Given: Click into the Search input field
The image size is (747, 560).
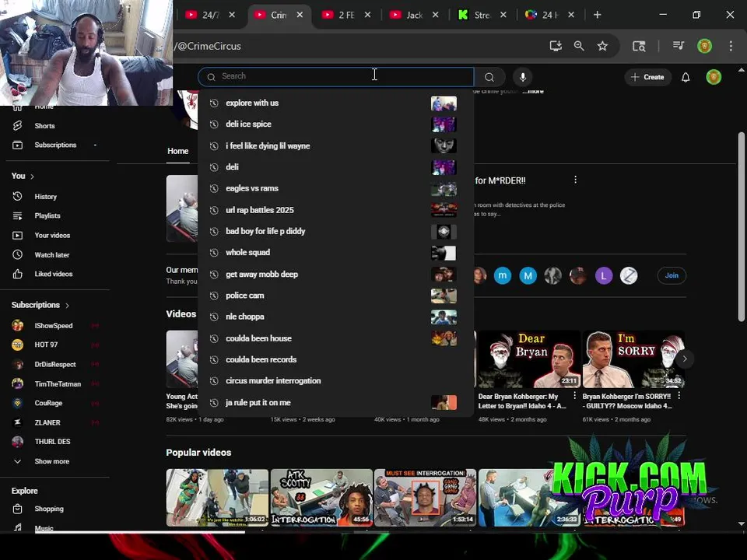Looking at the screenshot, I should point(336,77).
